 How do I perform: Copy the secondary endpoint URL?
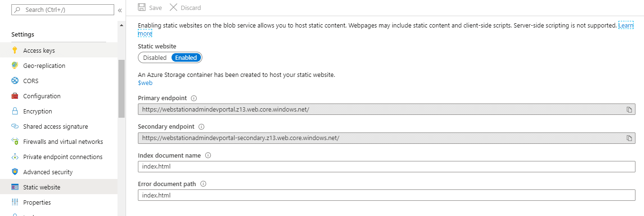point(629,138)
